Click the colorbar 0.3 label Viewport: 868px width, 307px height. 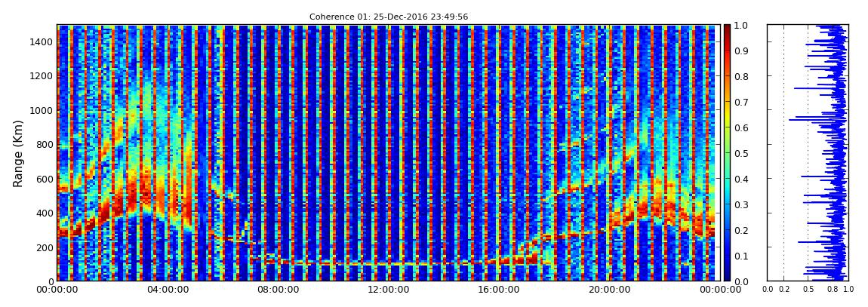[740, 204]
